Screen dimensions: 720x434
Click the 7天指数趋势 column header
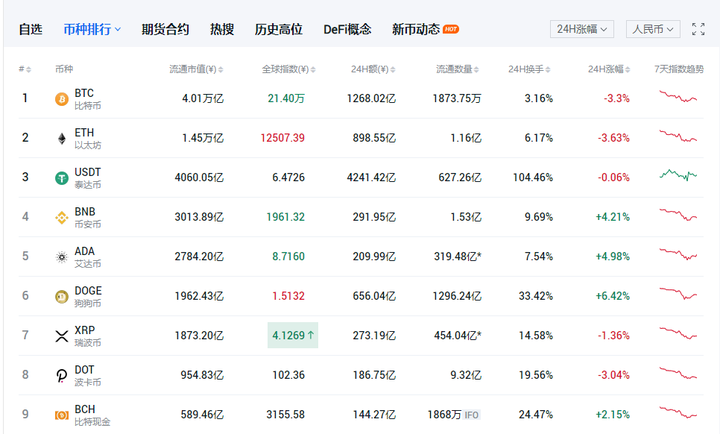679,69
